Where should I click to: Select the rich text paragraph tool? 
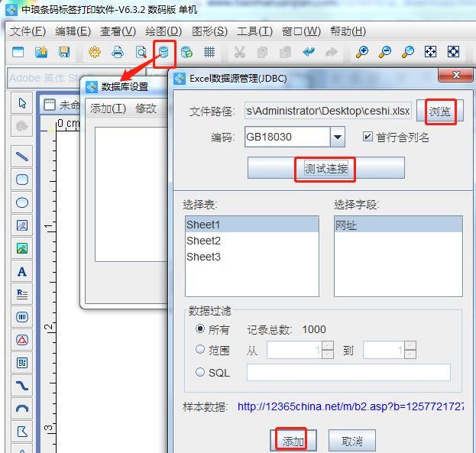tap(22, 294)
